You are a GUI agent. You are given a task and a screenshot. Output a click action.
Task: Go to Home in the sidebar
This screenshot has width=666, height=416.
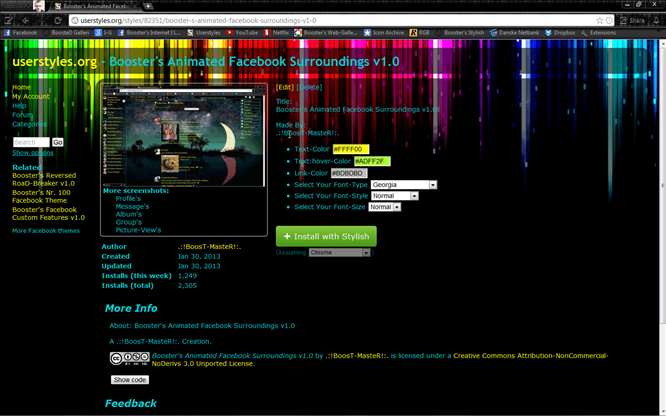tap(21, 87)
